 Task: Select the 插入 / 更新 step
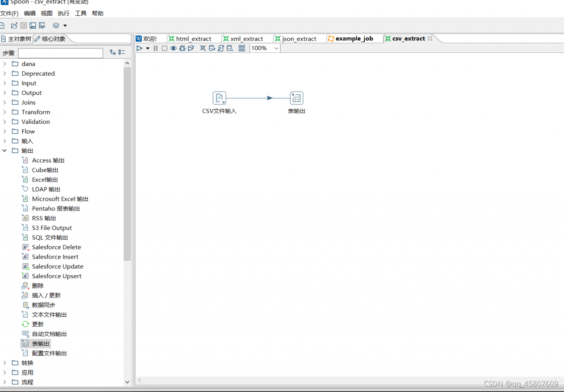click(46, 296)
